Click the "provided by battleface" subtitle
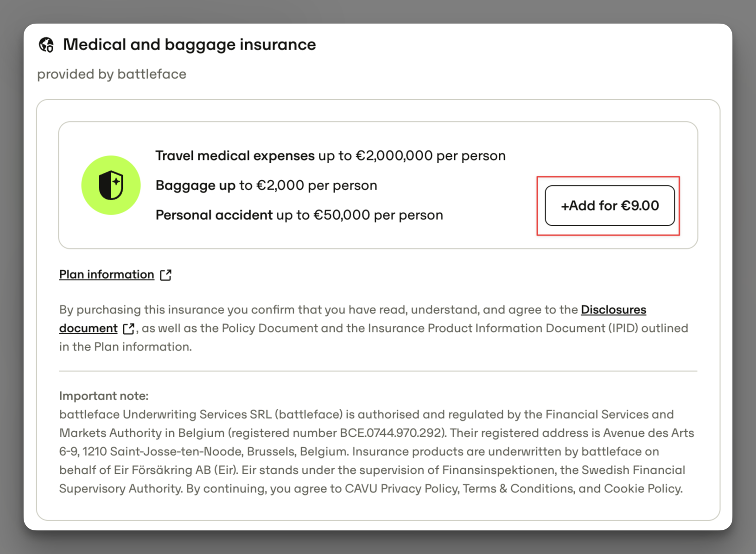Image resolution: width=756 pixels, height=554 pixels. pos(112,74)
